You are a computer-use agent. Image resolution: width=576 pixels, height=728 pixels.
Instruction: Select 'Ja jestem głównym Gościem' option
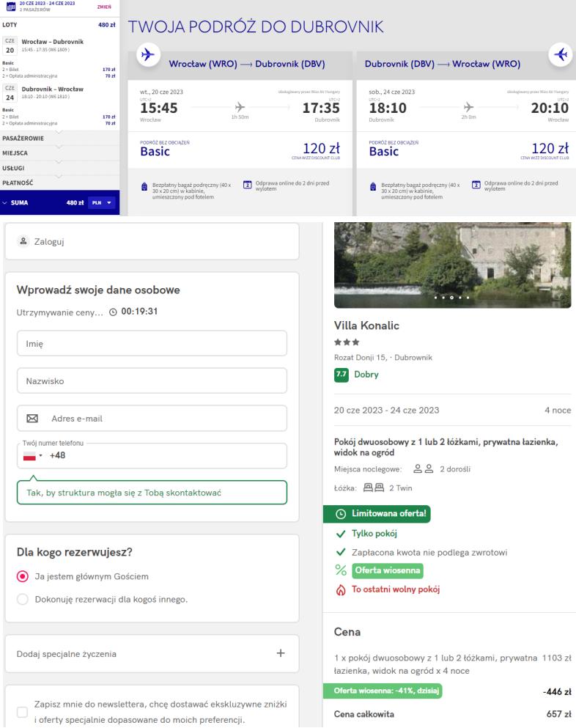(x=23, y=577)
